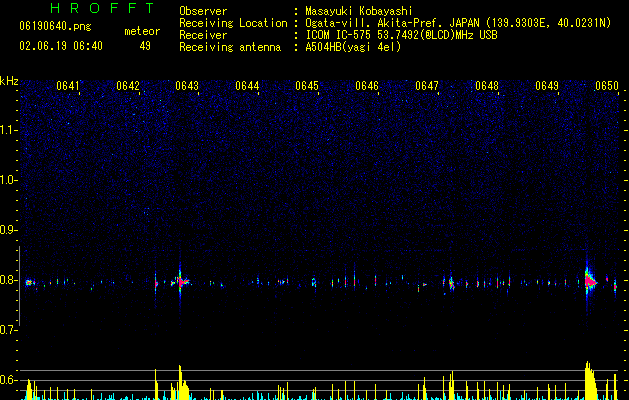Select observer name Masayuki Kobayashi

(359, 11)
